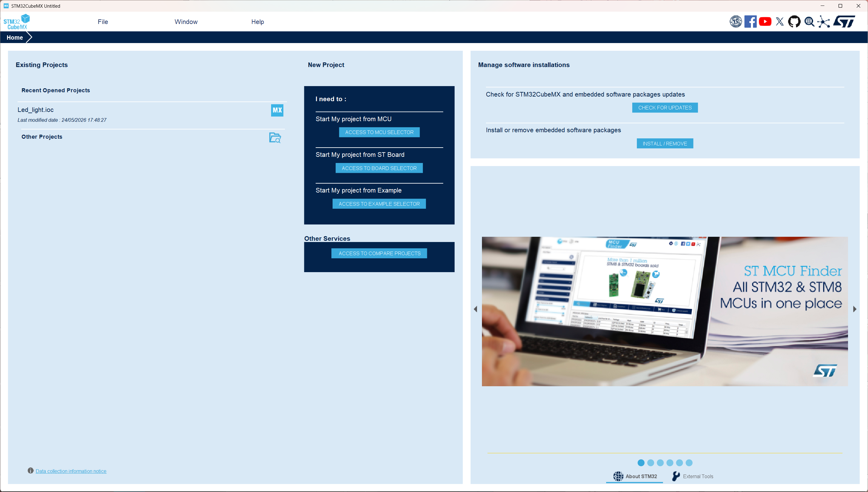Select the sixth banner carousel dot
The image size is (868, 492).
coord(689,462)
